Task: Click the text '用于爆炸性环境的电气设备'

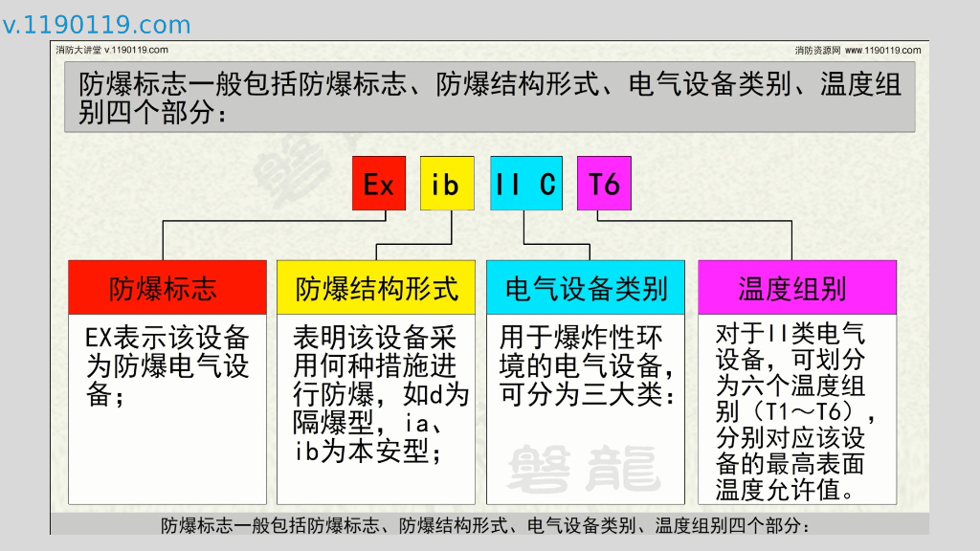Action: (586, 352)
